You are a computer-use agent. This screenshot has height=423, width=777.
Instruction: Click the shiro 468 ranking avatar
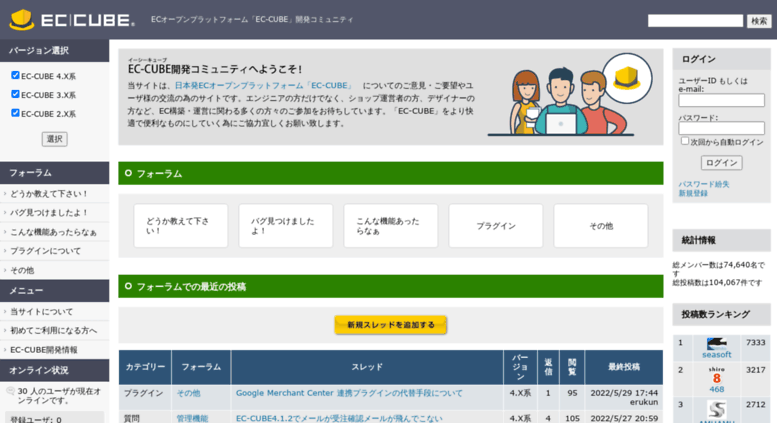717,375
